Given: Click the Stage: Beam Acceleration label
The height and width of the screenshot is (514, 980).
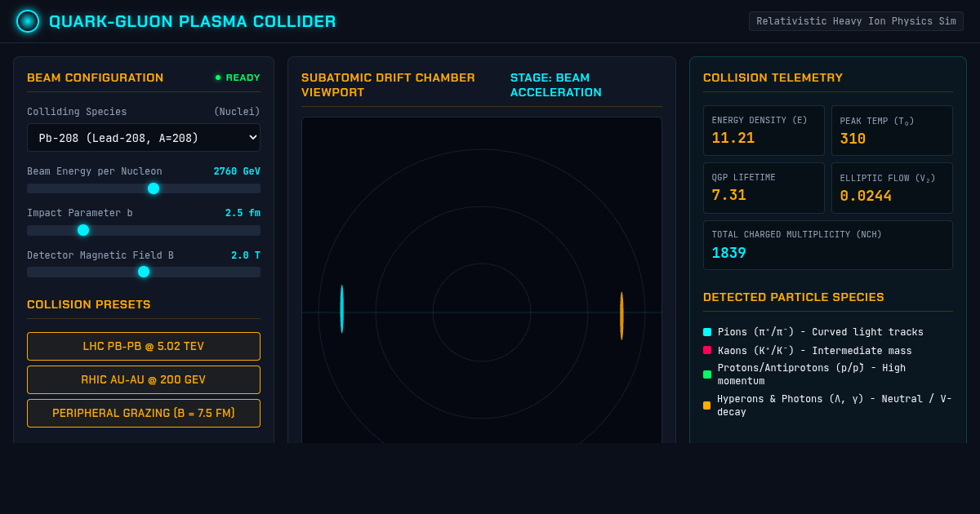Looking at the screenshot, I should [556, 85].
